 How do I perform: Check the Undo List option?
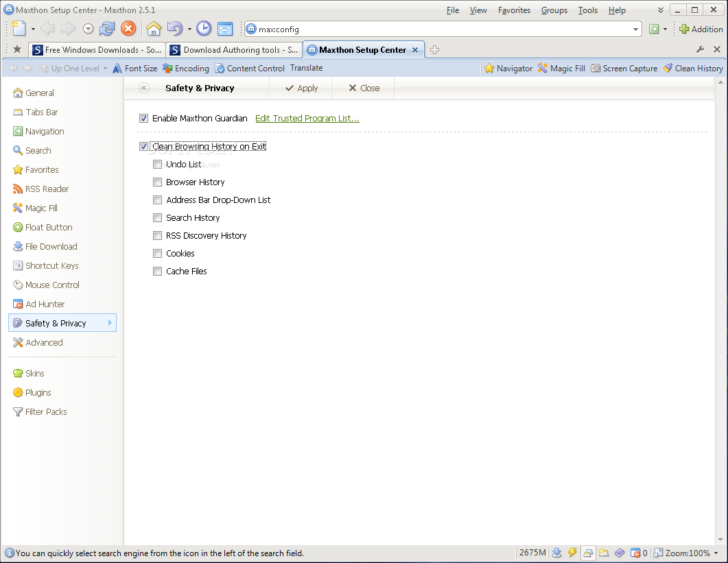pos(157,165)
